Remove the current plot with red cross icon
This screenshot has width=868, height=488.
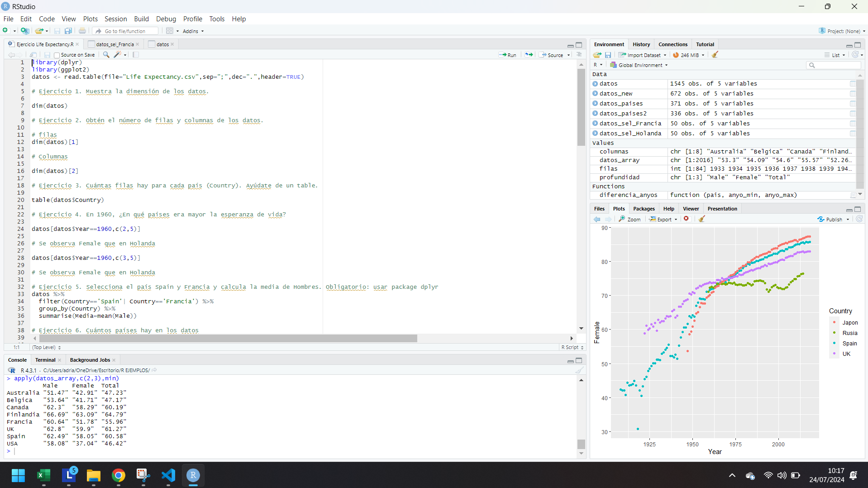[687, 219]
